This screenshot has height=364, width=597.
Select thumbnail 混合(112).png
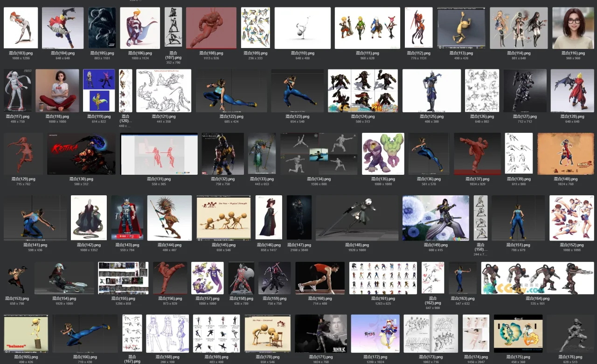point(419,28)
